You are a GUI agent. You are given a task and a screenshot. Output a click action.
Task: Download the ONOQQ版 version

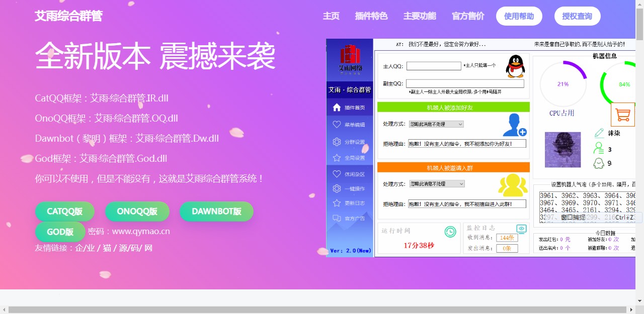click(x=137, y=212)
